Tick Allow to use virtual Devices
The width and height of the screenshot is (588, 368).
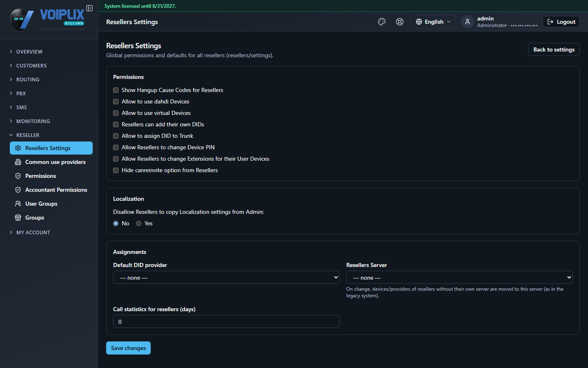116,113
